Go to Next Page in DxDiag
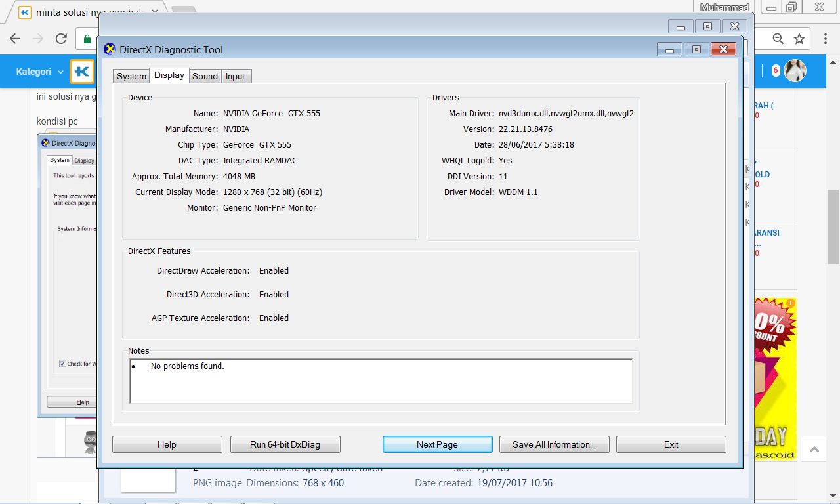 tap(437, 444)
